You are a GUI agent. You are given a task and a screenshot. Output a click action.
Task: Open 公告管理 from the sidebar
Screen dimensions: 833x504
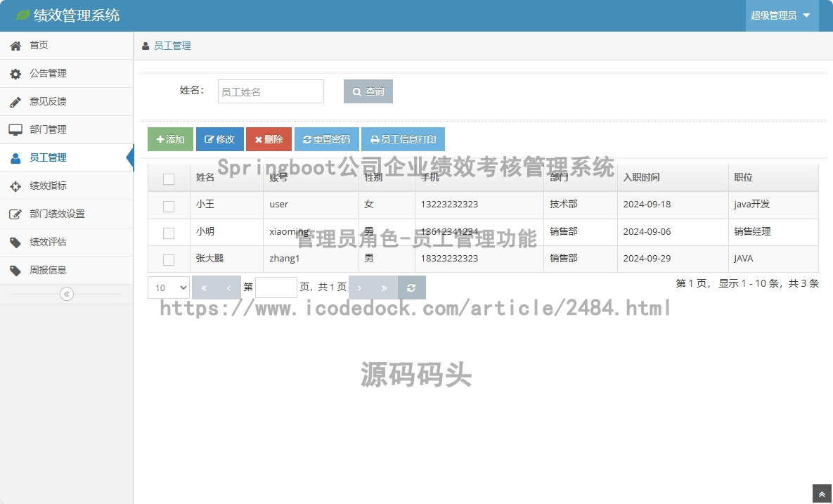coord(66,74)
